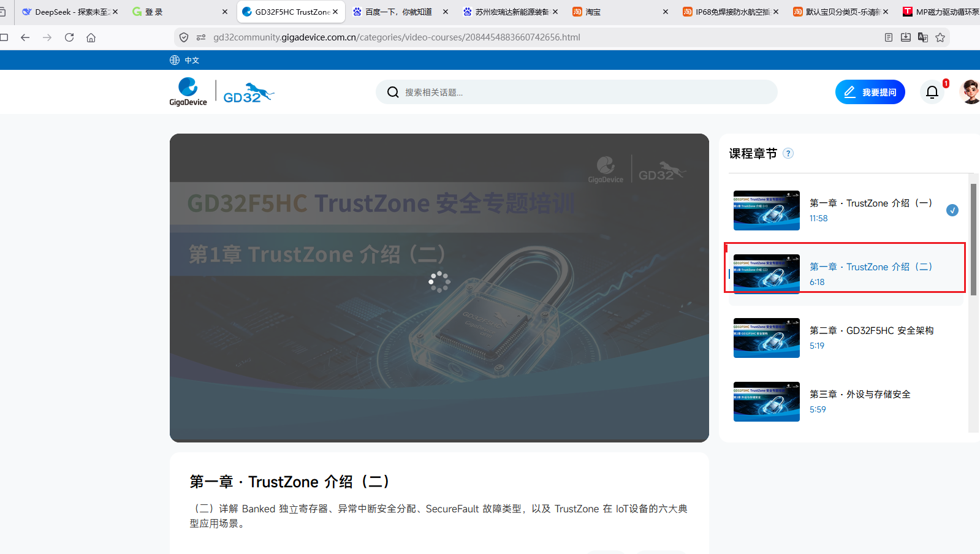Click thumbnail of 外设与存储安全 chapter
This screenshot has height=554, width=980.
click(767, 401)
